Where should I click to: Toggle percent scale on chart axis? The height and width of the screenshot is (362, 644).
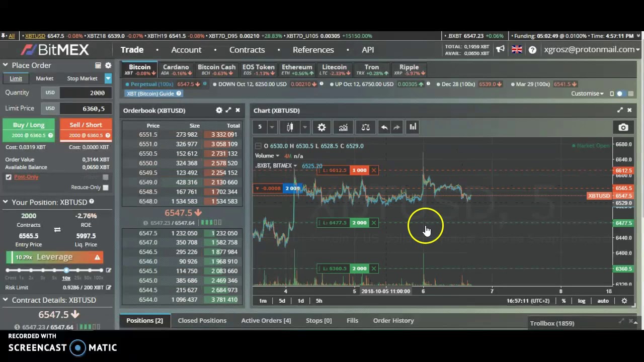(x=563, y=301)
